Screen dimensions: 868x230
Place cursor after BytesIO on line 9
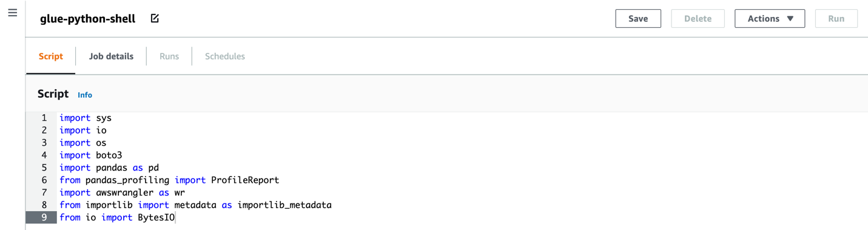(175, 217)
